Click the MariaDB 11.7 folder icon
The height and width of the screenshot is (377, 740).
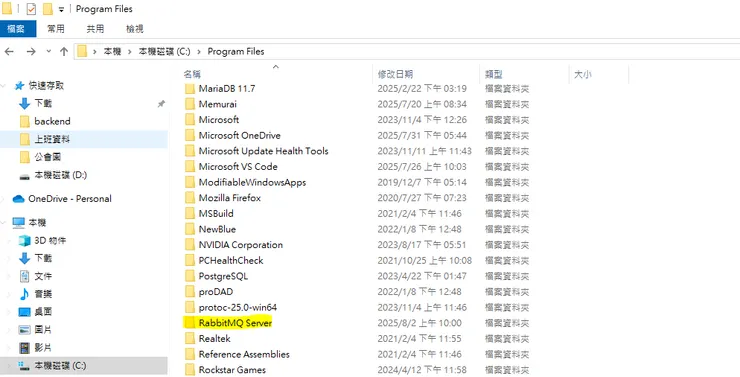pos(190,89)
